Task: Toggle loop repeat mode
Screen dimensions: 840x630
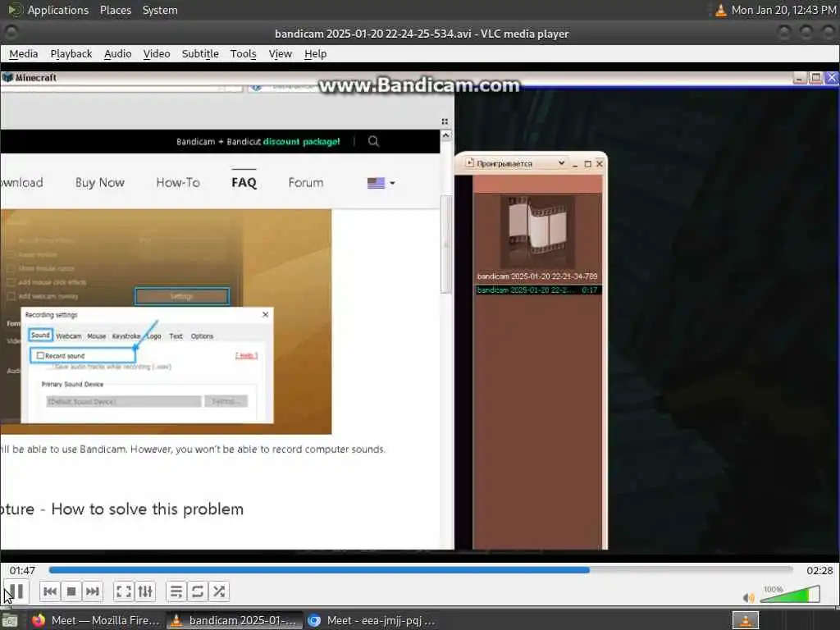Action: (x=197, y=591)
